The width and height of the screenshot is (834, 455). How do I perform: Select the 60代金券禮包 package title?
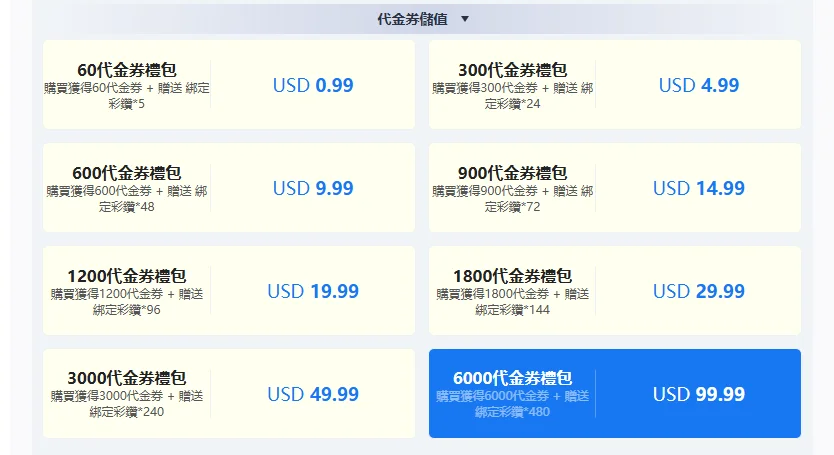(127, 70)
